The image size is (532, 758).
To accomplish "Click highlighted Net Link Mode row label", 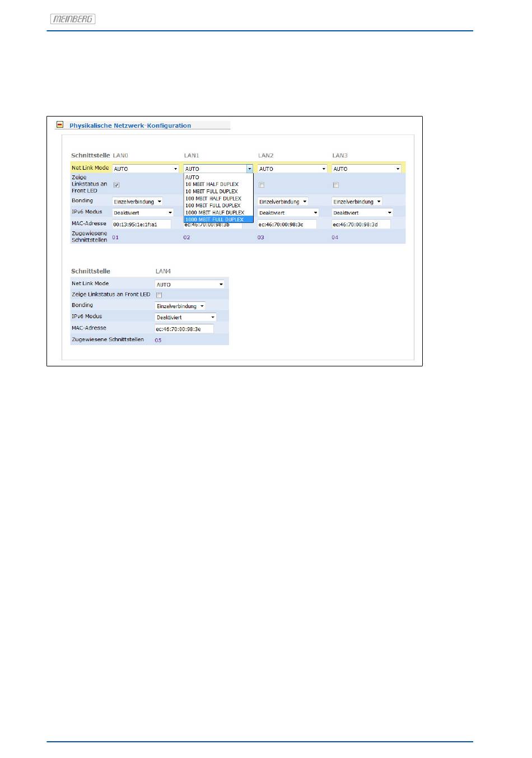I will point(90,168).
